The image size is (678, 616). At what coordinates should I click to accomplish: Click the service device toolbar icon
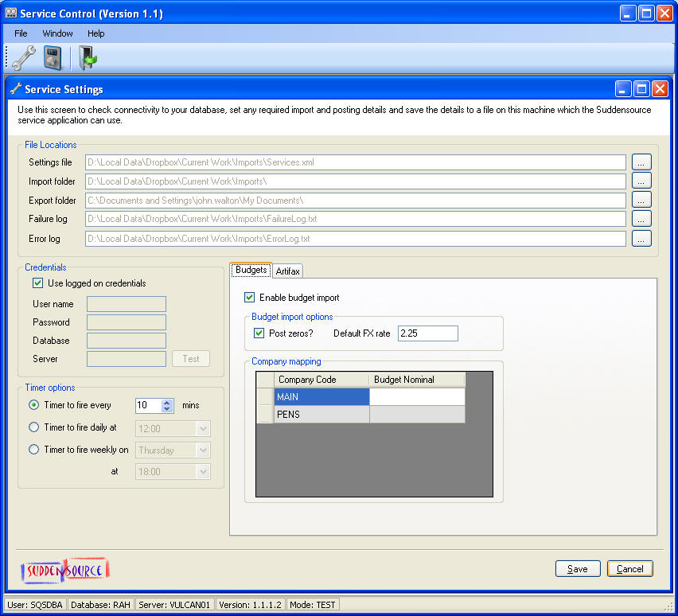pyautogui.click(x=53, y=57)
